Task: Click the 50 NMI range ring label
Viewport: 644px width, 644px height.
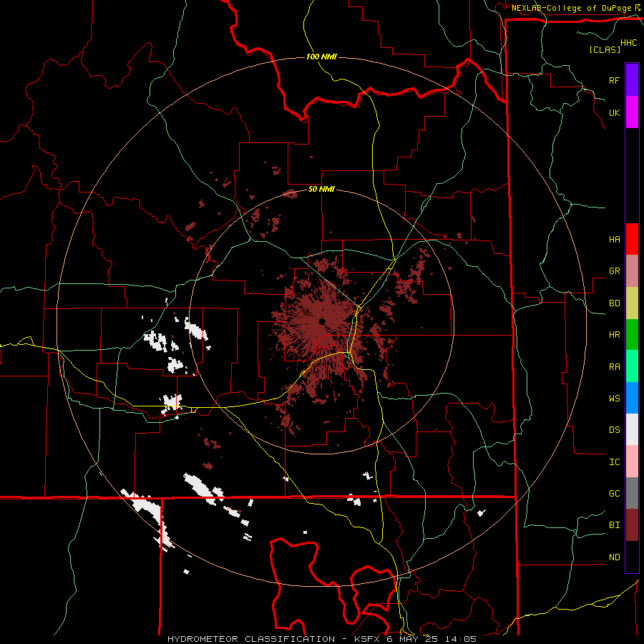Action: click(x=321, y=189)
